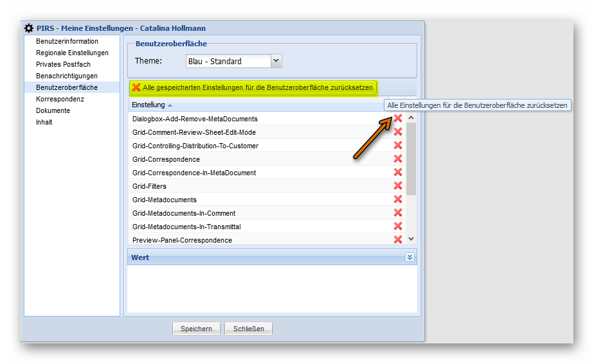
Task: Click red X beside Preview-Panel-Correspondence
Action: [x=398, y=239]
